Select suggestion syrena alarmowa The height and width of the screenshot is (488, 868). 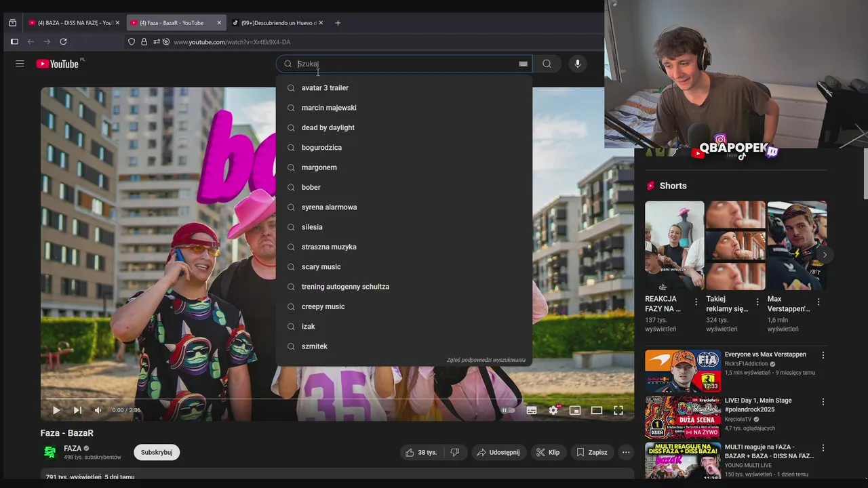(x=404, y=207)
